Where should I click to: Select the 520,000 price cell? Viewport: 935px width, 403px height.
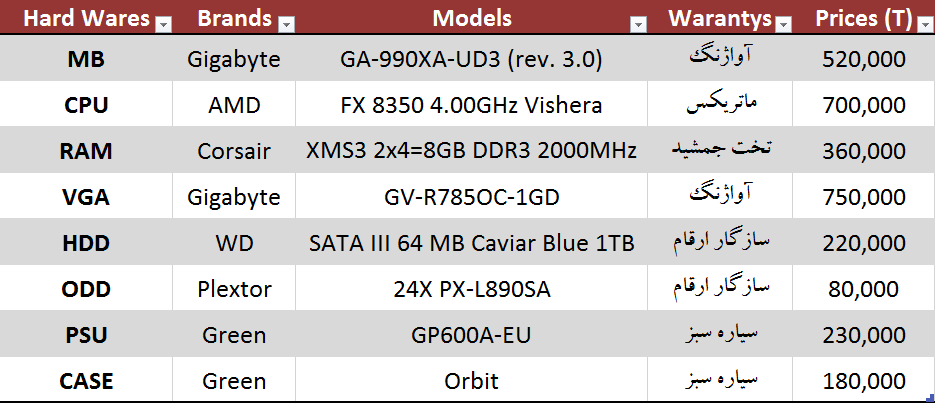click(x=863, y=59)
